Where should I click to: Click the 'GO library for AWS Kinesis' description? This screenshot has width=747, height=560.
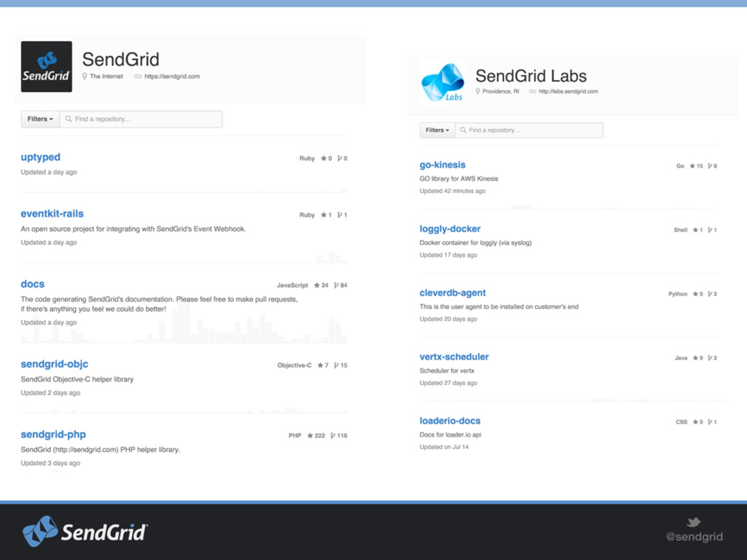point(459,179)
